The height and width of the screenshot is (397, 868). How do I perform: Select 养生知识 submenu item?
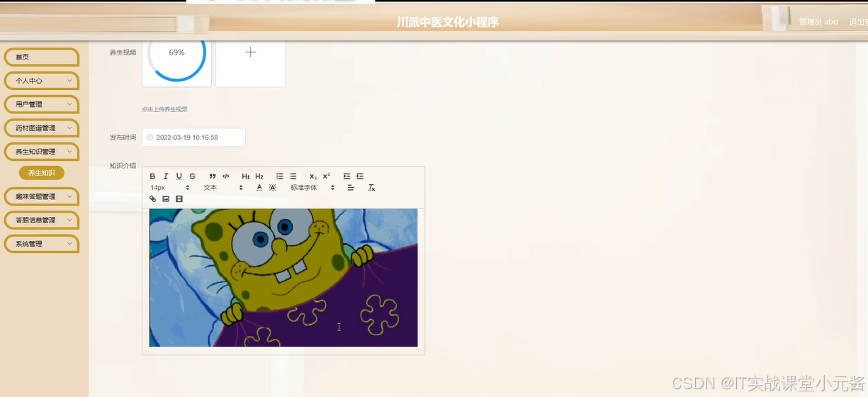[42, 173]
